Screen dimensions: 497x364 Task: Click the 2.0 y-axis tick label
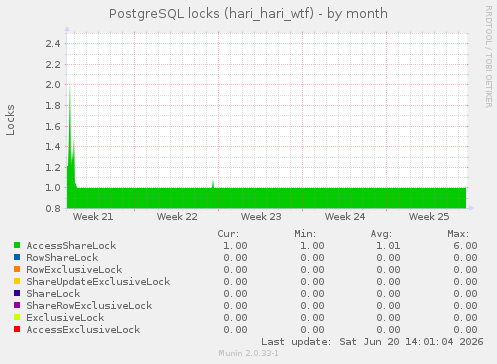tap(53, 85)
